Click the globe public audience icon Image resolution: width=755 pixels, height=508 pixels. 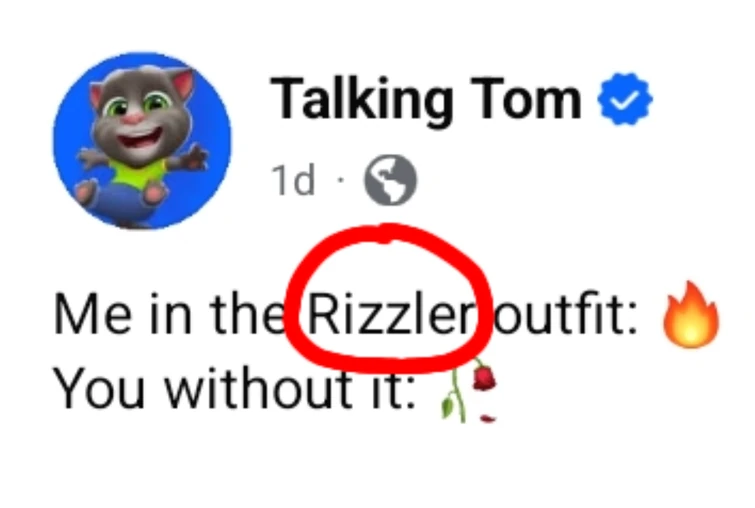[389, 181]
